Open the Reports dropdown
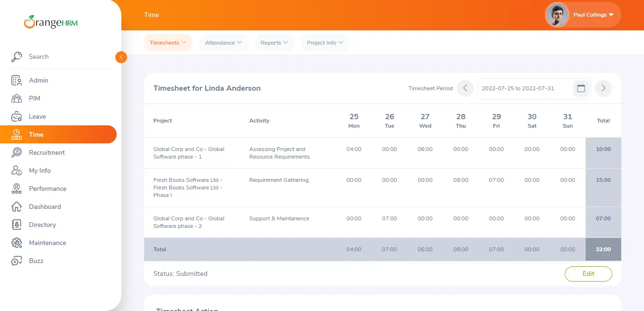644x311 pixels. point(274,43)
